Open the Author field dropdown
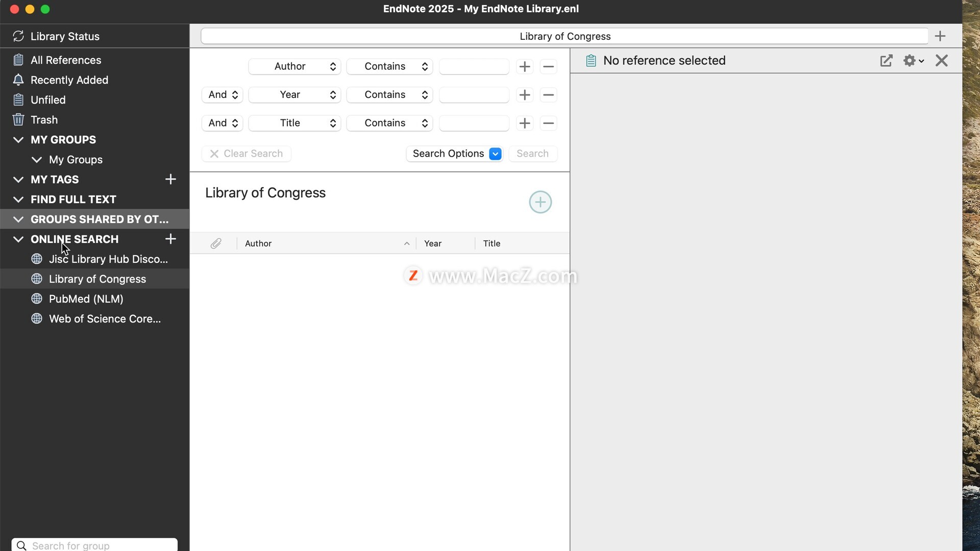 [x=295, y=66]
